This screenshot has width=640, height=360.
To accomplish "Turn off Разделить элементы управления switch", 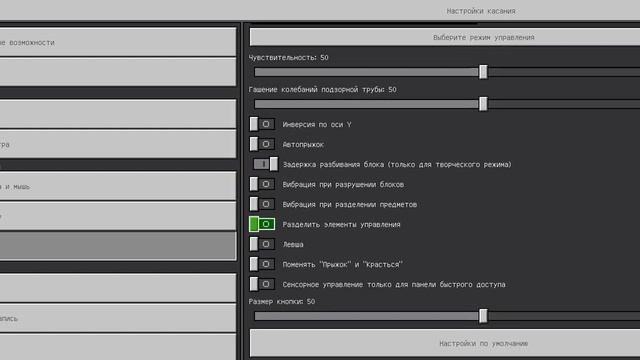I will point(262,224).
